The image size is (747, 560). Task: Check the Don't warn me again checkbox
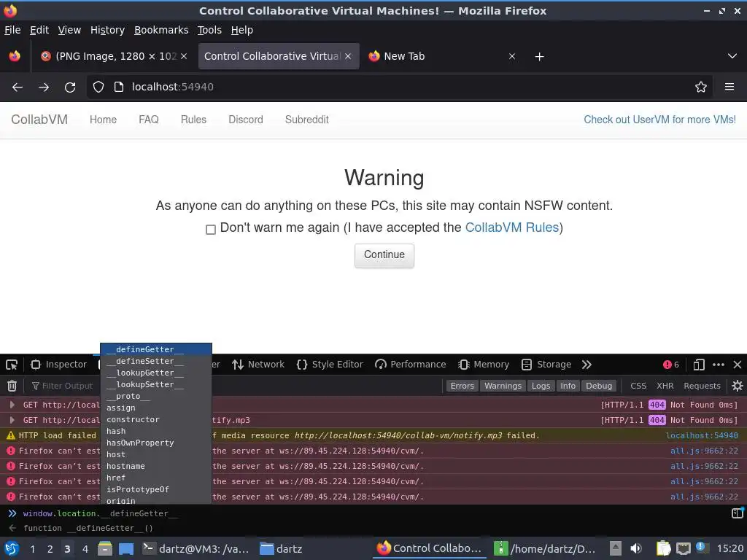click(x=211, y=230)
